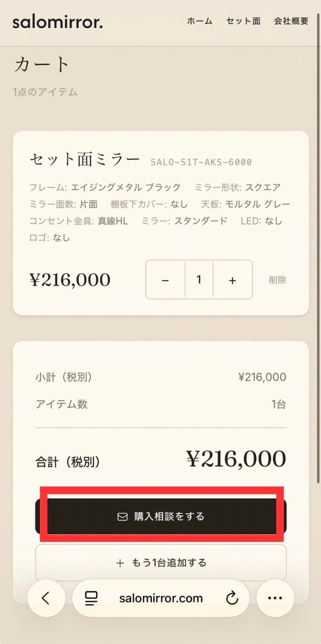
Task: Tap the salomirror.com address bar
Action: pyautogui.click(x=161, y=598)
